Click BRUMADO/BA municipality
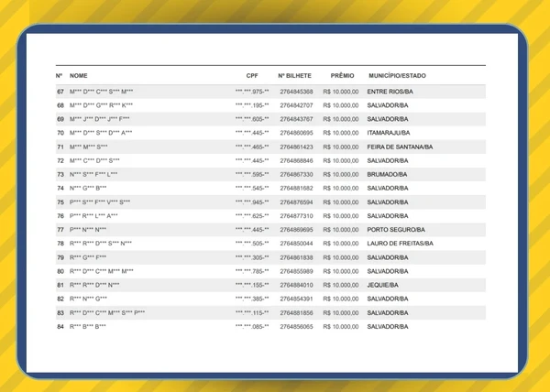This screenshot has height=392, width=550. click(387, 174)
